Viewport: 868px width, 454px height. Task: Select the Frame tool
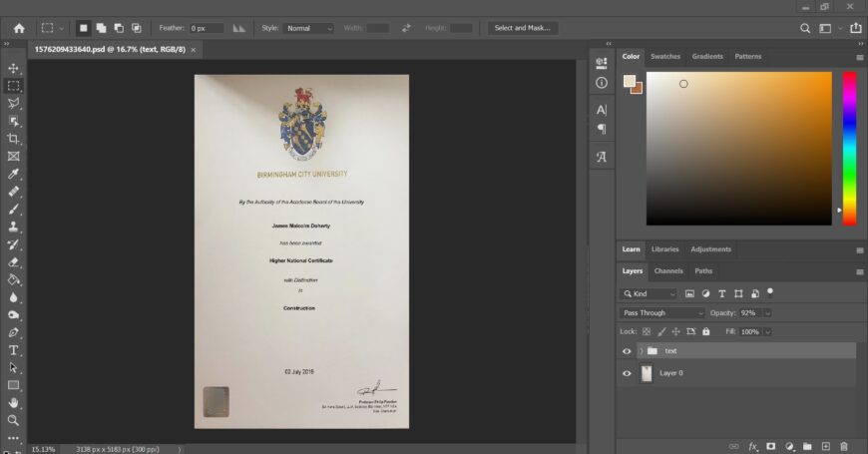13,156
